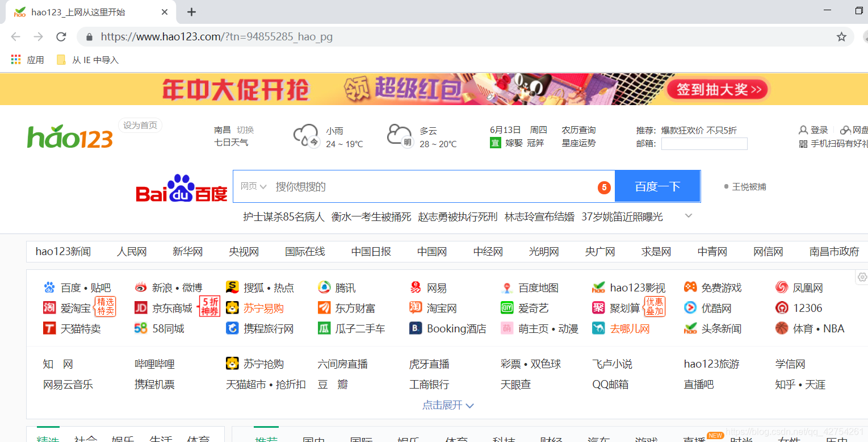Expand more sites via 点击展开
868x442 pixels.
click(448, 405)
